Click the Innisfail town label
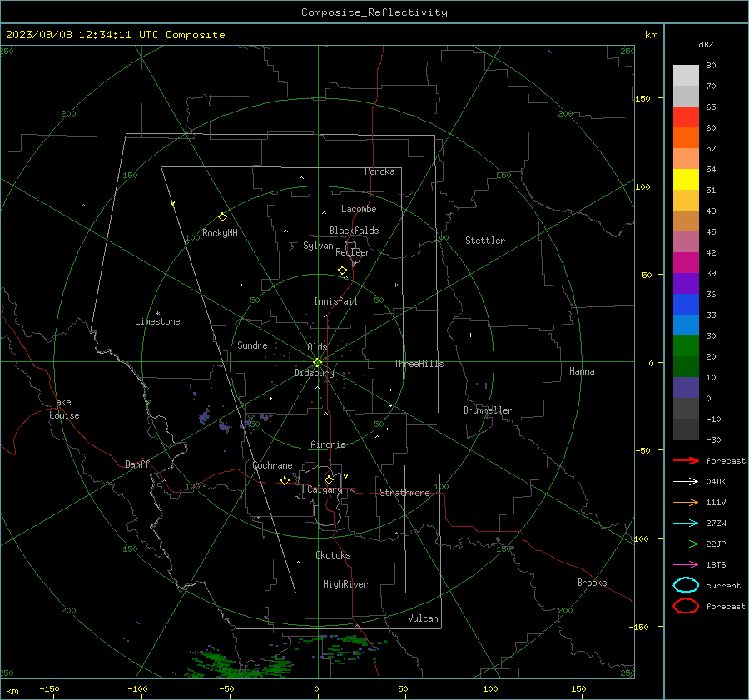Viewport: 749px width, 700px height. pos(335,301)
